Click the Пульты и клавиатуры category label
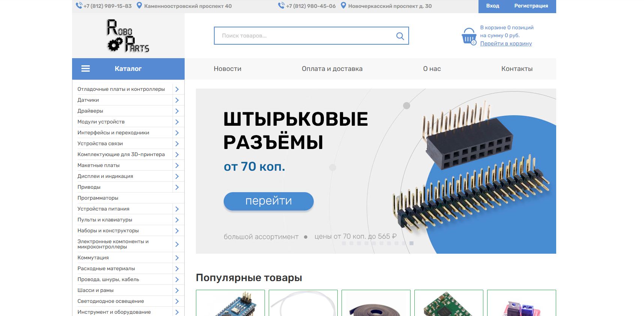The height and width of the screenshot is (316, 644). point(105,220)
